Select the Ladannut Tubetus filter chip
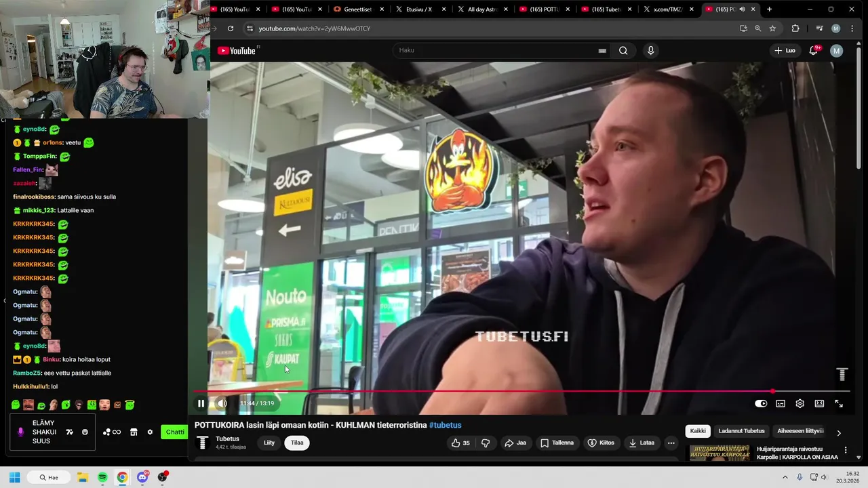This screenshot has width=868, height=488. [x=741, y=431]
